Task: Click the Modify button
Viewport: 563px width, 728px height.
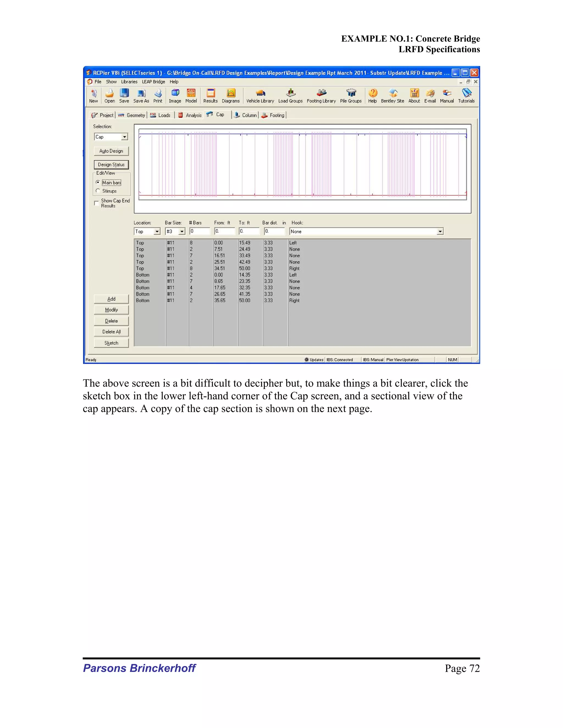Action: click(111, 310)
